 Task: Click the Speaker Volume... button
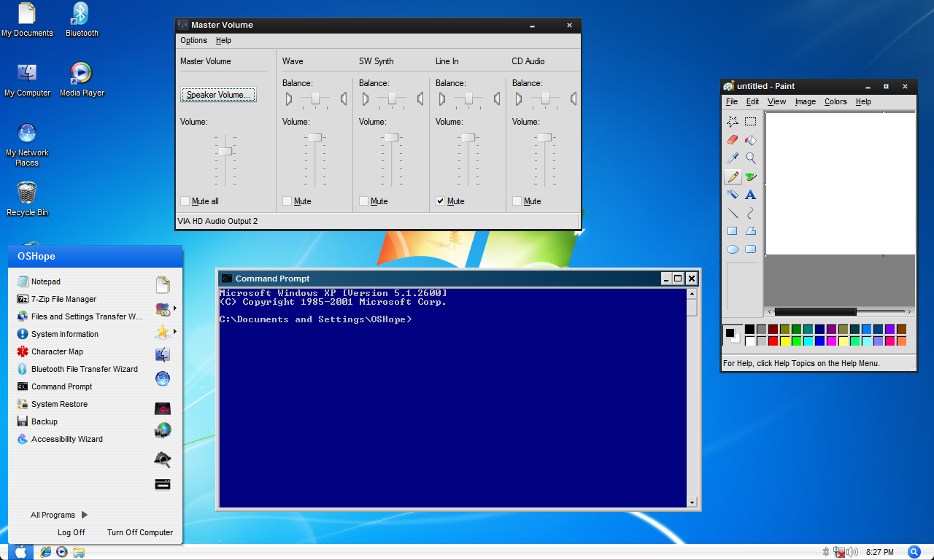tap(218, 95)
